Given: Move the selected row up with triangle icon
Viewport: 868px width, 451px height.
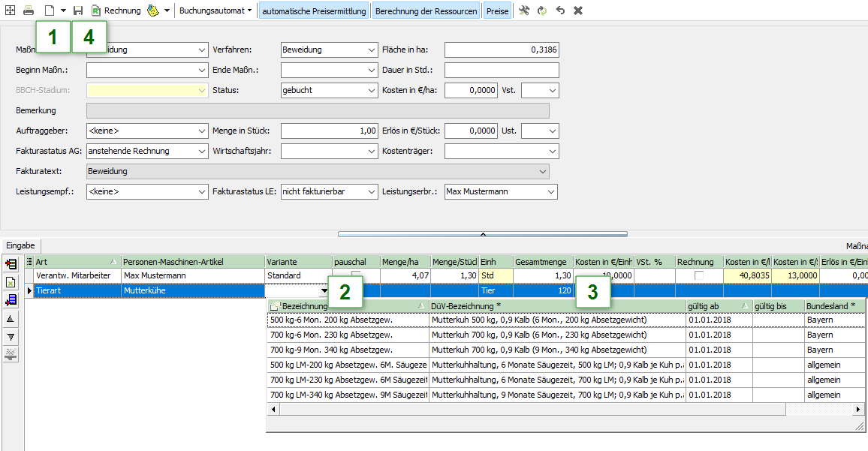Looking at the screenshot, I should 11,319.
